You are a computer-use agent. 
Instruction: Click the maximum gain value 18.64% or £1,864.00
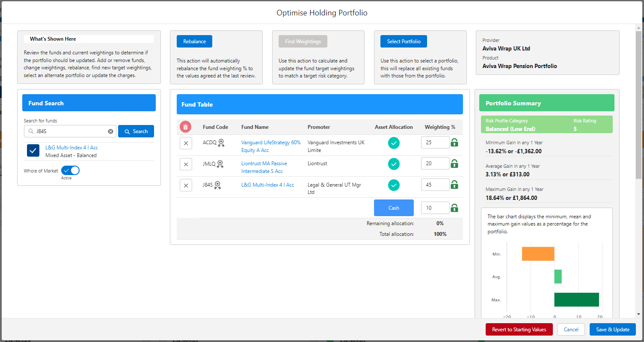pyautogui.click(x=511, y=198)
